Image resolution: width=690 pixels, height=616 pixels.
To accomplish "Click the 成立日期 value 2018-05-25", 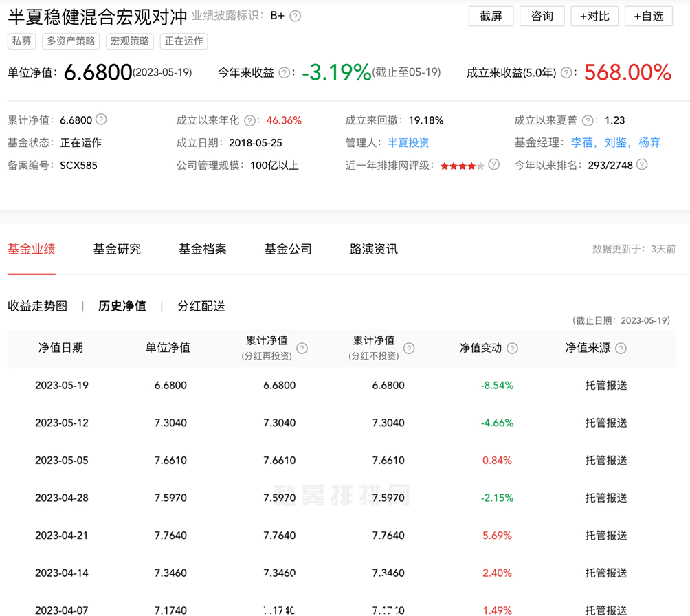I will pyautogui.click(x=255, y=143).
